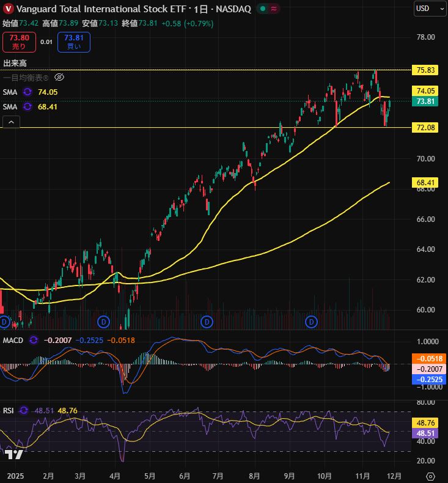Click the pink data-delay indicator icon
Image resolution: width=448 pixels, height=483 pixels.
273,9
